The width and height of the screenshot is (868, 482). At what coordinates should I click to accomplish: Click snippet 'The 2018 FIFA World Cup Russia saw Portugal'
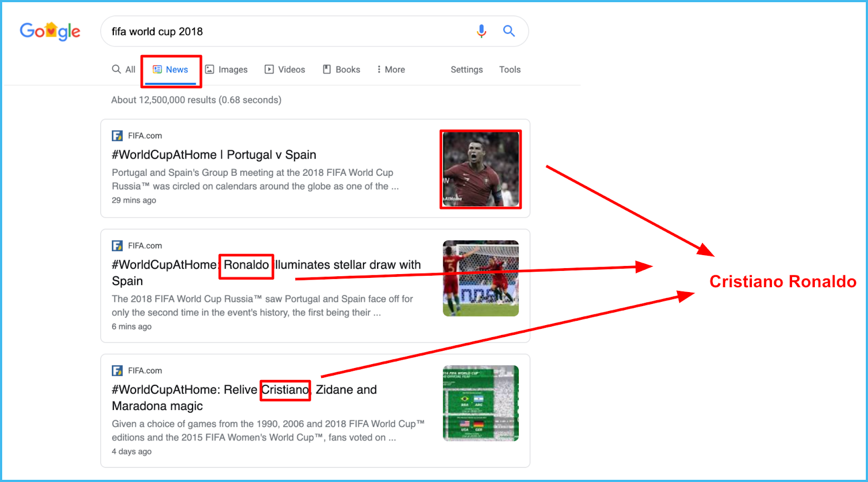pos(262,306)
